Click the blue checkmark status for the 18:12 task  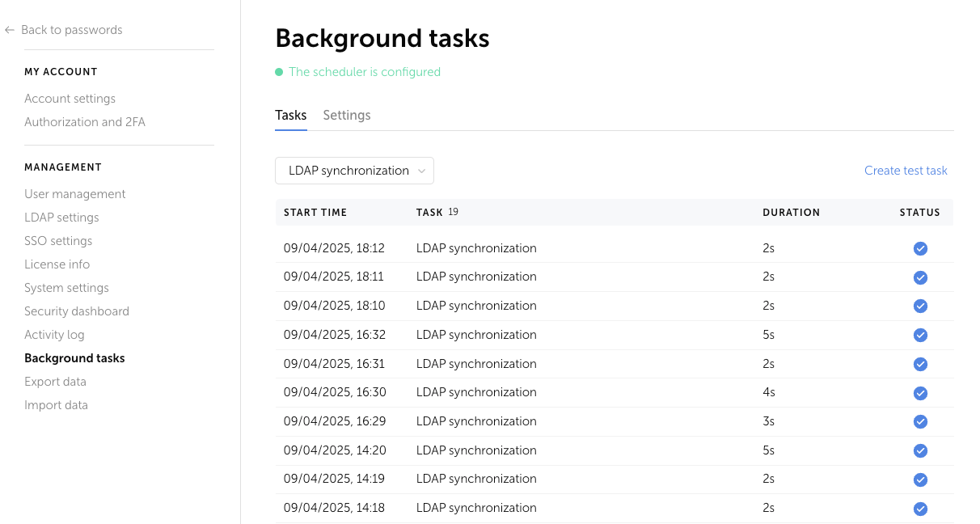coord(920,248)
